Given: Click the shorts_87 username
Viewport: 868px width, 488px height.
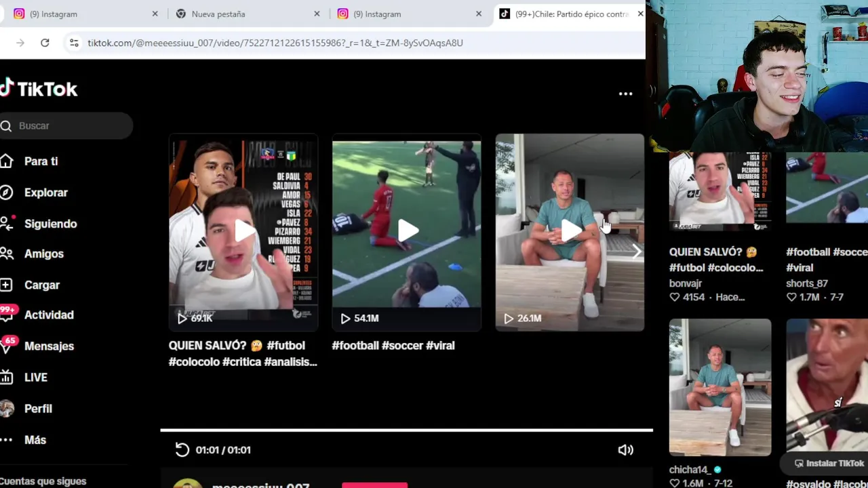Looking at the screenshot, I should [806, 283].
